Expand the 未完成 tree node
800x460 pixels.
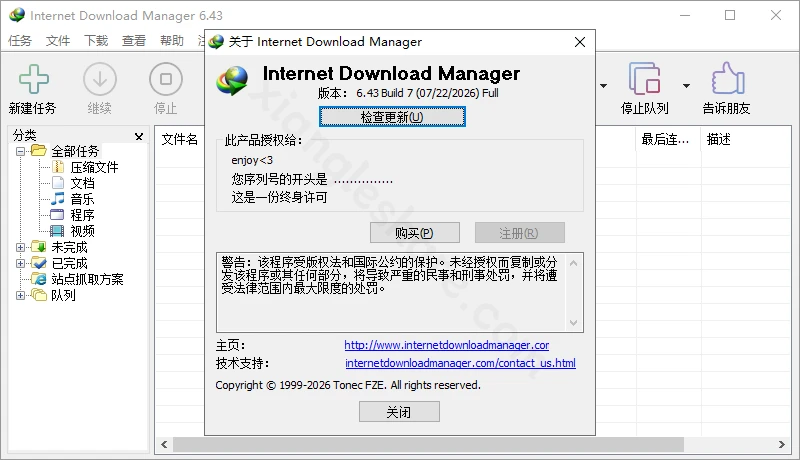click(x=20, y=247)
